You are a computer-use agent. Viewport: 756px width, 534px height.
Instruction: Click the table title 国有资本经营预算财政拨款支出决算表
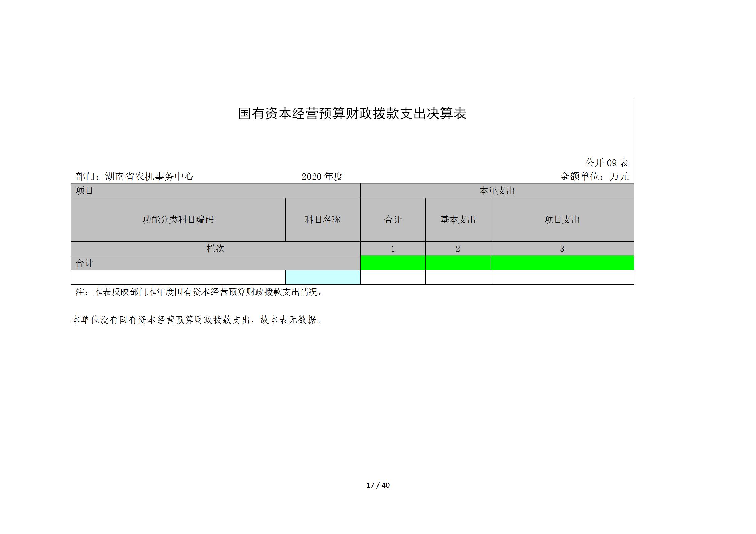[352, 114]
